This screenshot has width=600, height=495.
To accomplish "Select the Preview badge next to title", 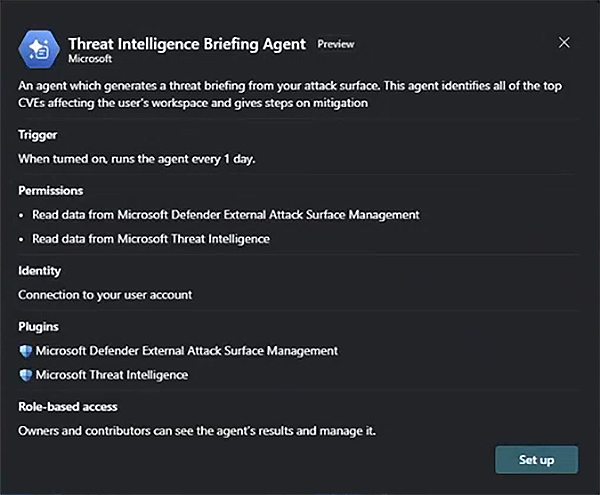I will [336, 44].
